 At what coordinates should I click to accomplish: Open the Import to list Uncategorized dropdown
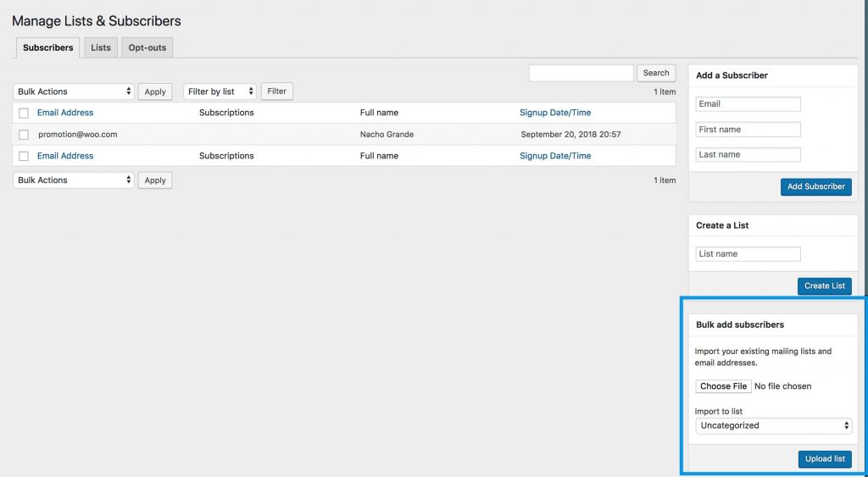(x=773, y=425)
